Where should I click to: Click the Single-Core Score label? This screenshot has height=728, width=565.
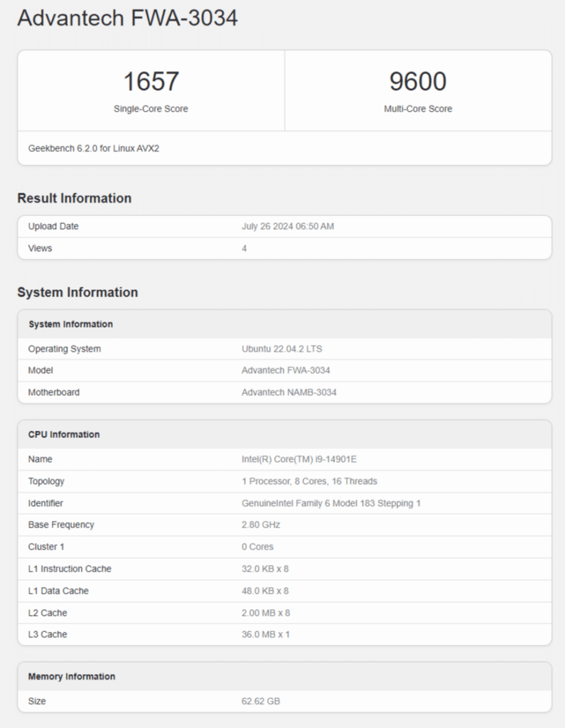[151, 109]
